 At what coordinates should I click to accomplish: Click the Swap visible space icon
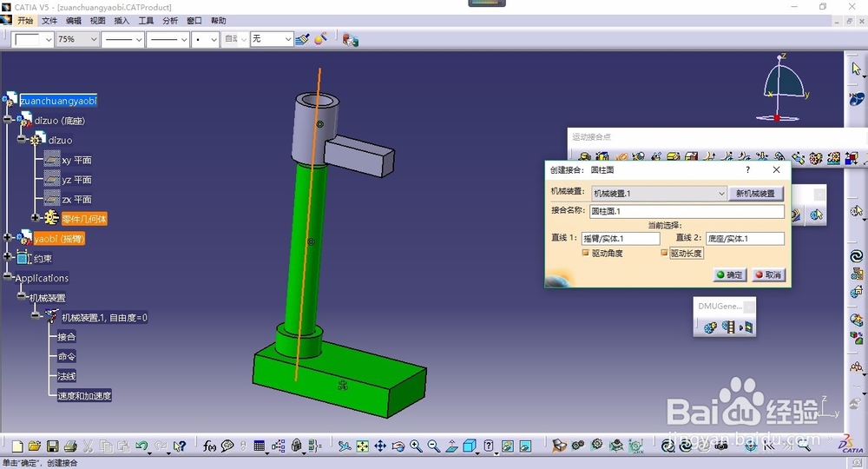(525, 446)
